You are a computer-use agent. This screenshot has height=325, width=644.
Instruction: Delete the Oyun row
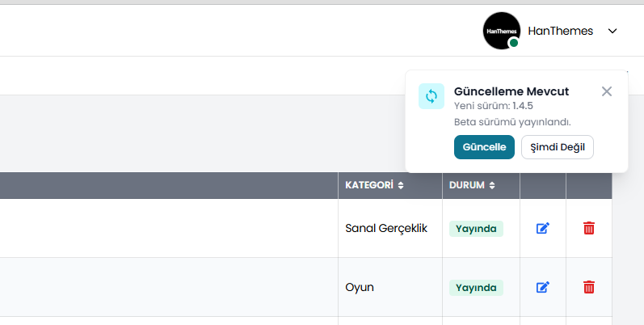click(589, 287)
